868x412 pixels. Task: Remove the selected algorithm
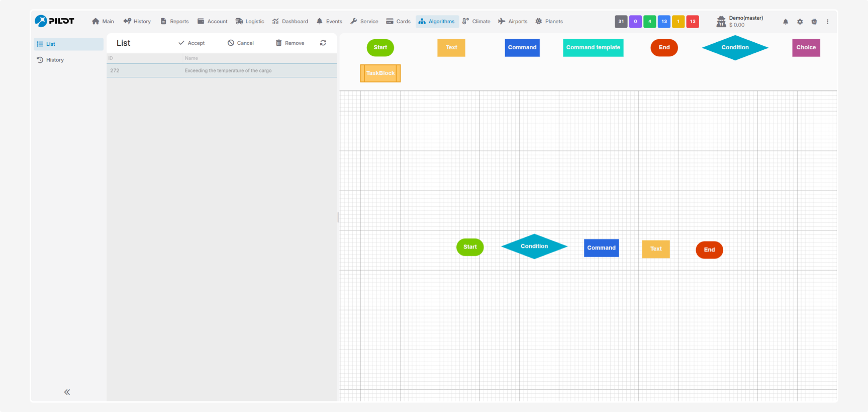(290, 43)
